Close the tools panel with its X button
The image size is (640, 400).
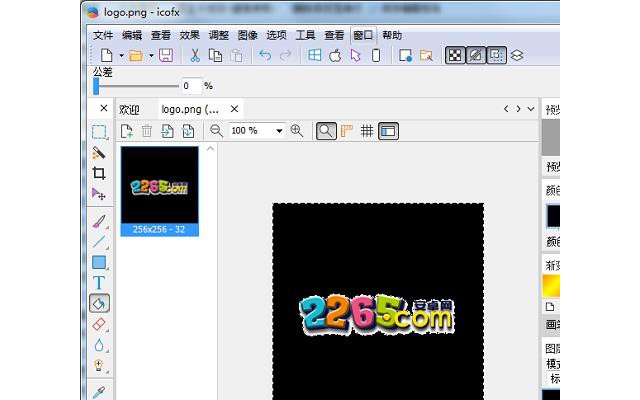(x=104, y=108)
